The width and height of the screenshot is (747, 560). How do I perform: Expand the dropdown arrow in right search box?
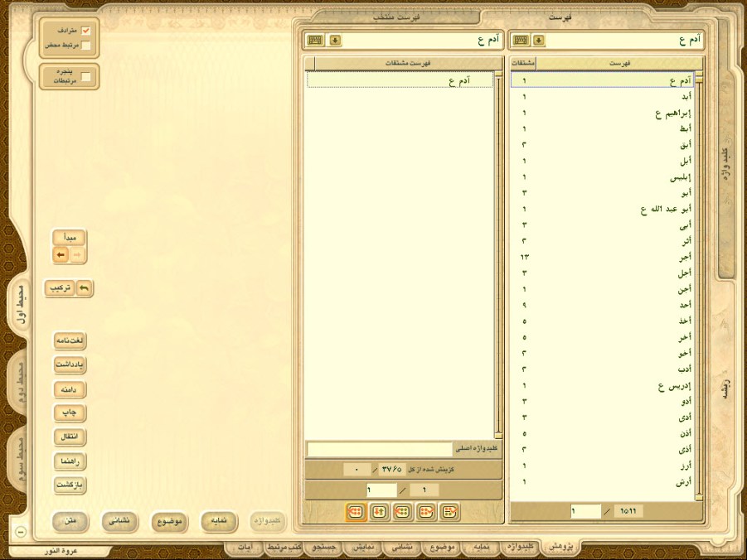tap(539, 40)
